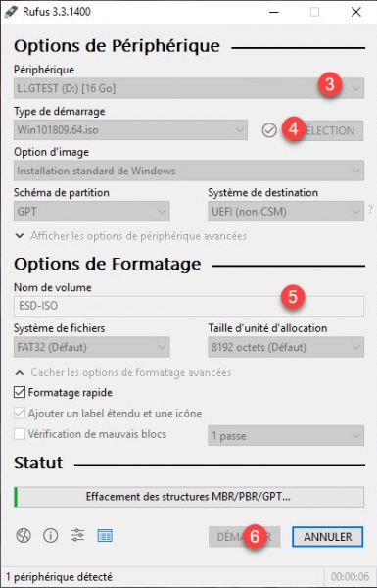The height and width of the screenshot is (588, 377).
Task: Expand Afficher les options de périphérique avancées
Action: (131, 236)
